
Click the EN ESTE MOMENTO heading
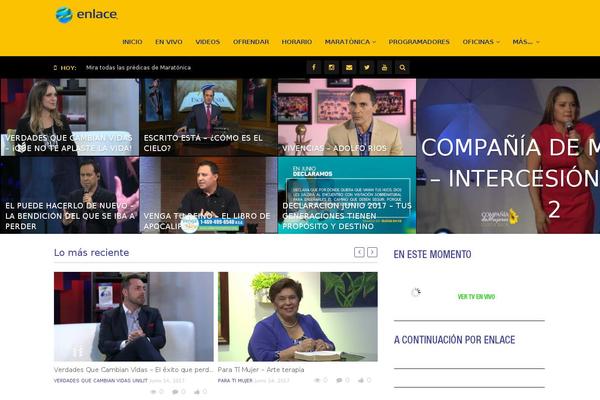tap(432, 254)
